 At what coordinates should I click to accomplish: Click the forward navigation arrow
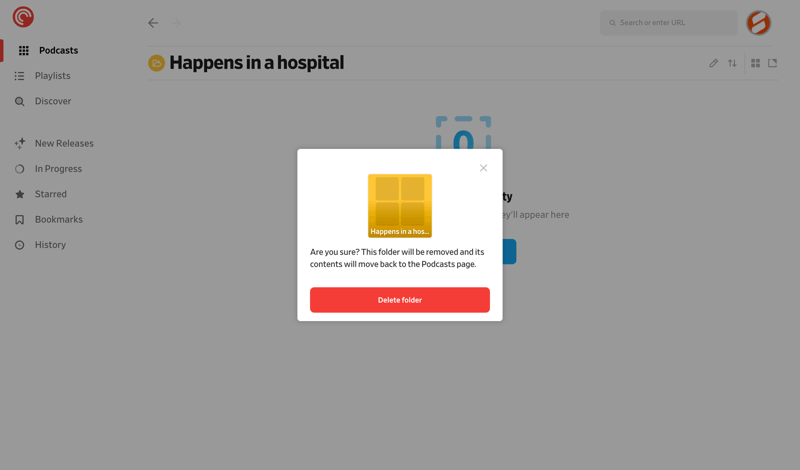[176, 23]
